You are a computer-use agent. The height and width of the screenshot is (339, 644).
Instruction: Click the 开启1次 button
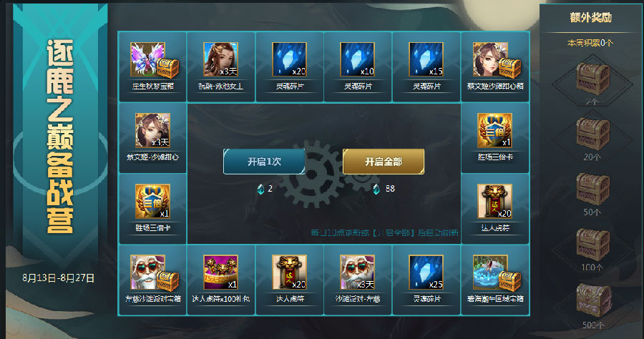coord(264,162)
